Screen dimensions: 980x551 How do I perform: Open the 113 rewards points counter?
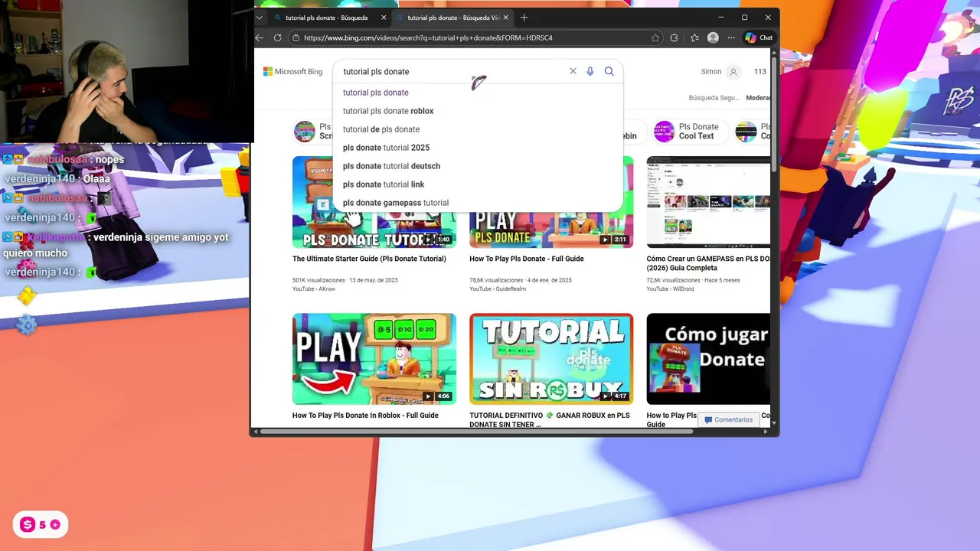pos(759,71)
